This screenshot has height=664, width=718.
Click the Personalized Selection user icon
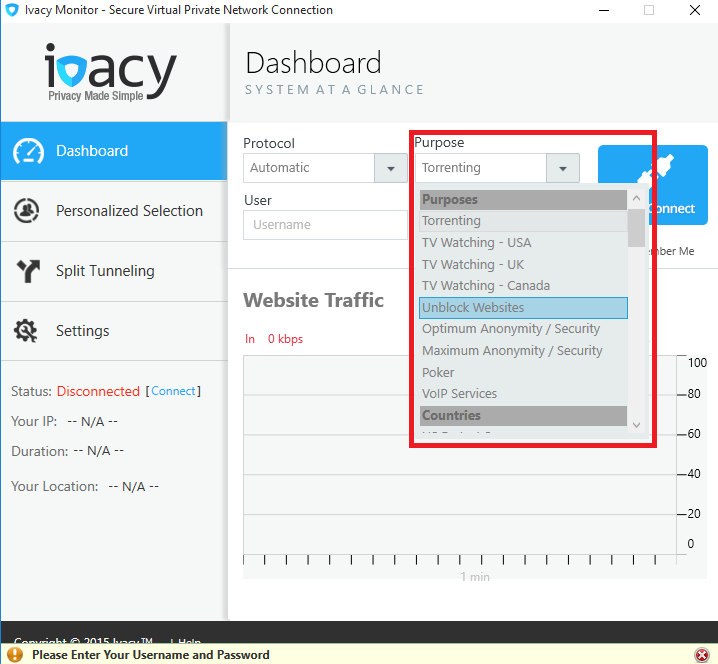[x=27, y=211]
